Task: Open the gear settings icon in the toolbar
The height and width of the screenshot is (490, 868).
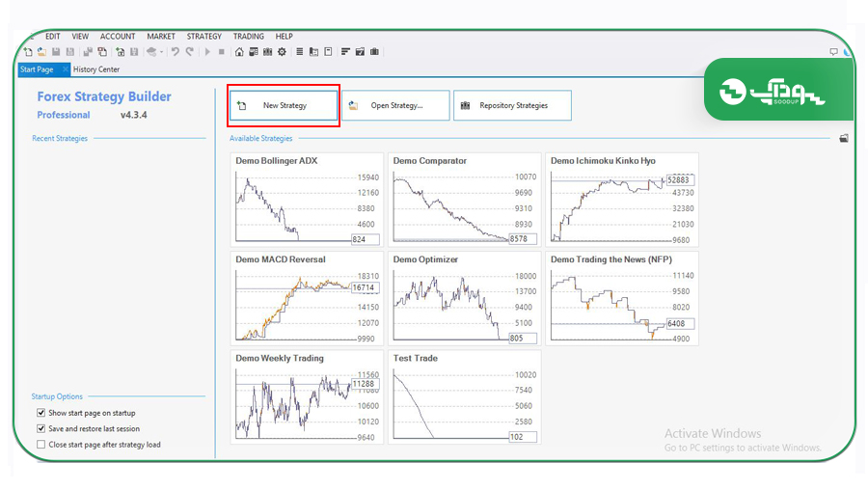Action: (282, 52)
